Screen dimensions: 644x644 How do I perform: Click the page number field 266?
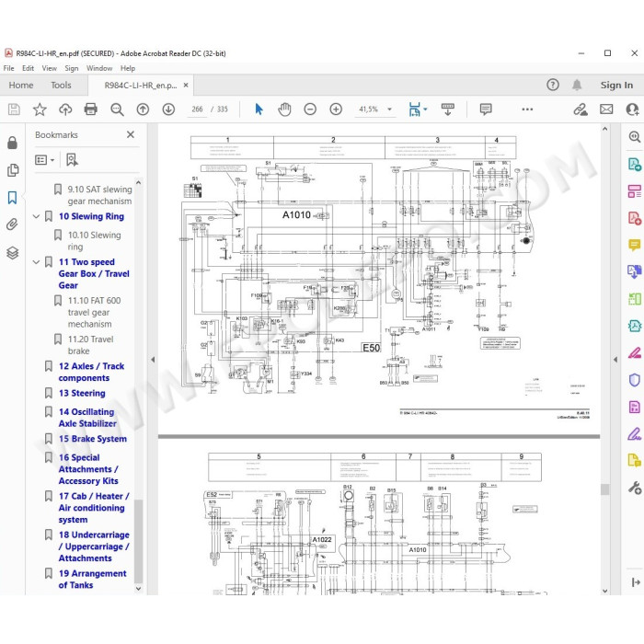pyautogui.click(x=197, y=109)
